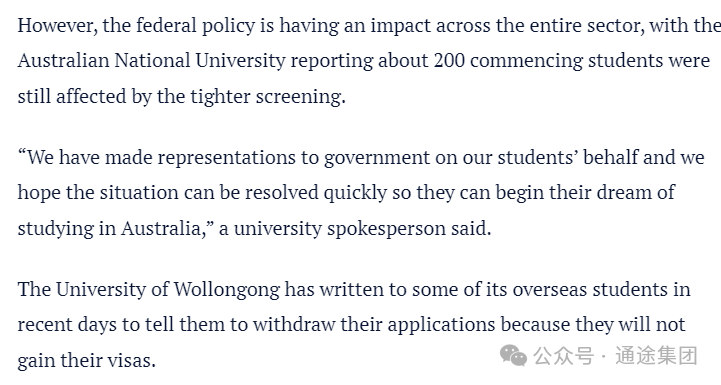The image size is (721, 385).
Task: Select the text "University of Wollongong"
Action: coord(168,289)
